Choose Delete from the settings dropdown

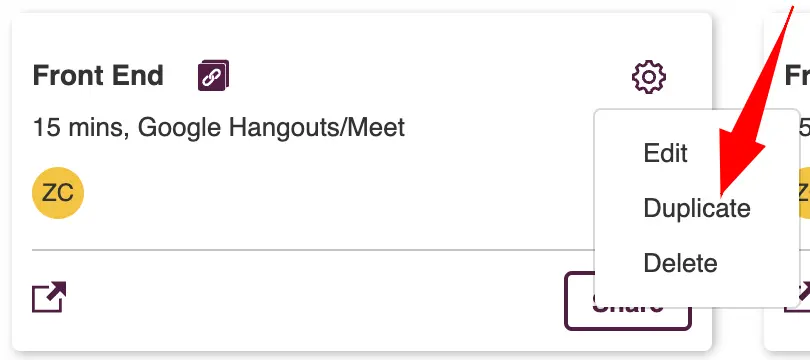point(680,263)
